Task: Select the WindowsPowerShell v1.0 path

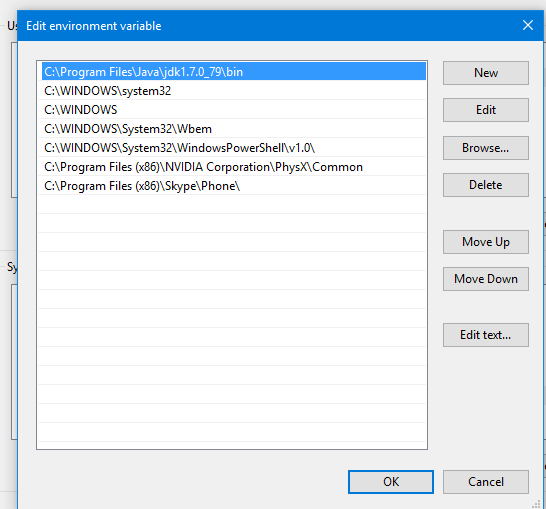Action: tap(234, 148)
